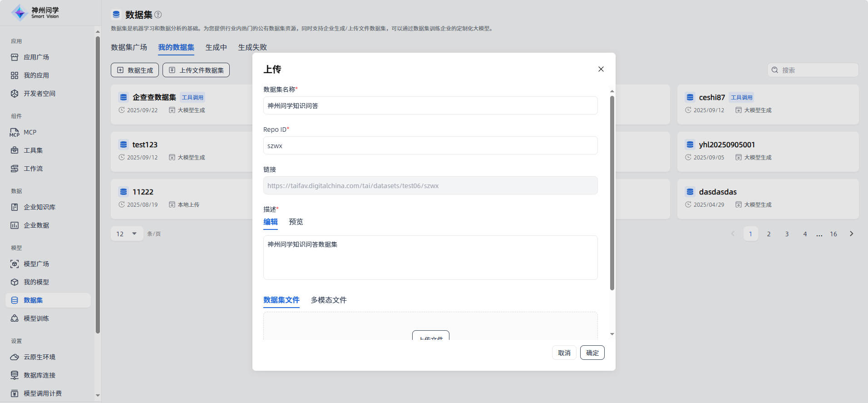Edit the 描述 text area

click(430, 257)
